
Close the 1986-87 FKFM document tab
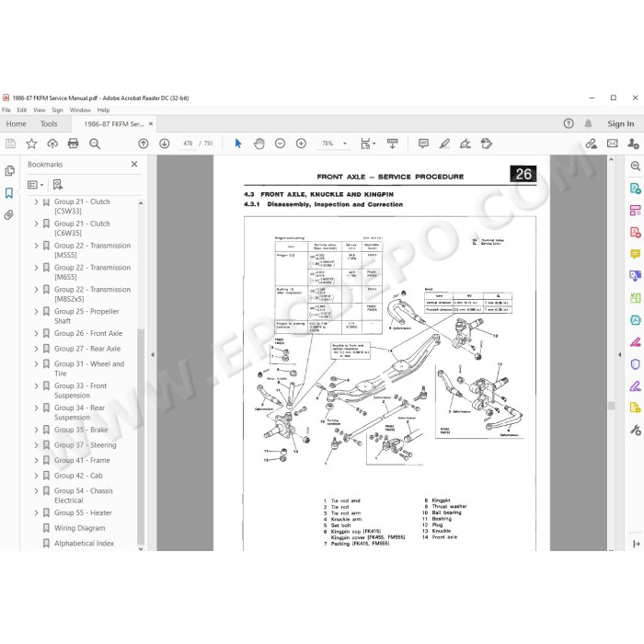[x=151, y=123]
